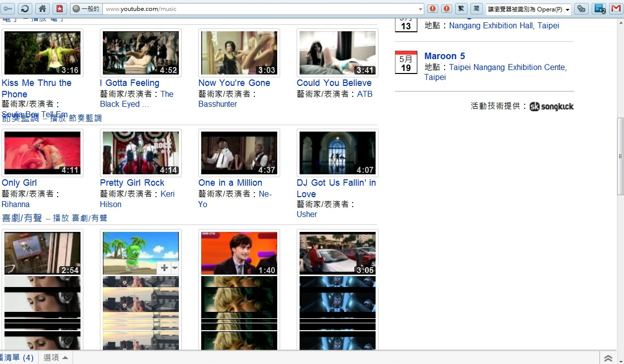Open the Kiss Me Thru the Phone title link
This screenshot has height=364, width=624.
(36, 88)
